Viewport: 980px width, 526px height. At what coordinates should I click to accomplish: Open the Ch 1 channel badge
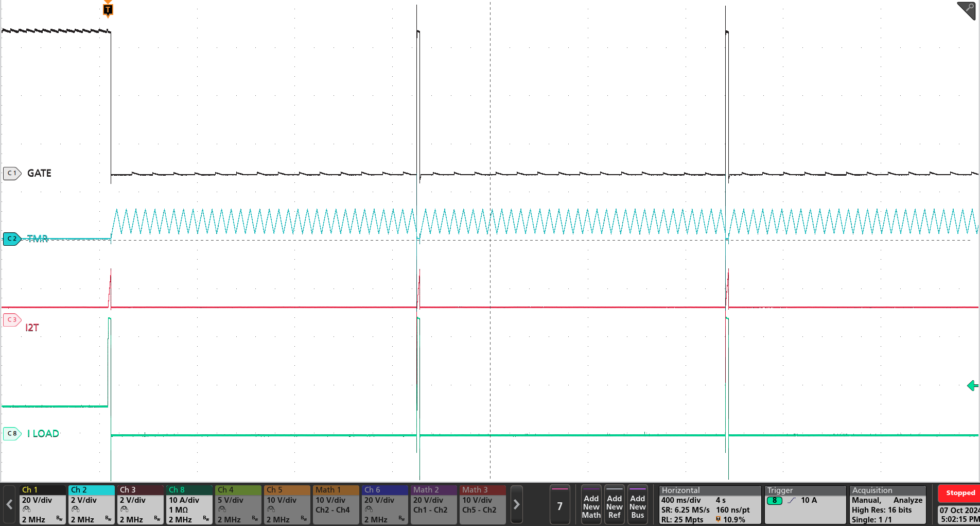[x=42, y=505]
